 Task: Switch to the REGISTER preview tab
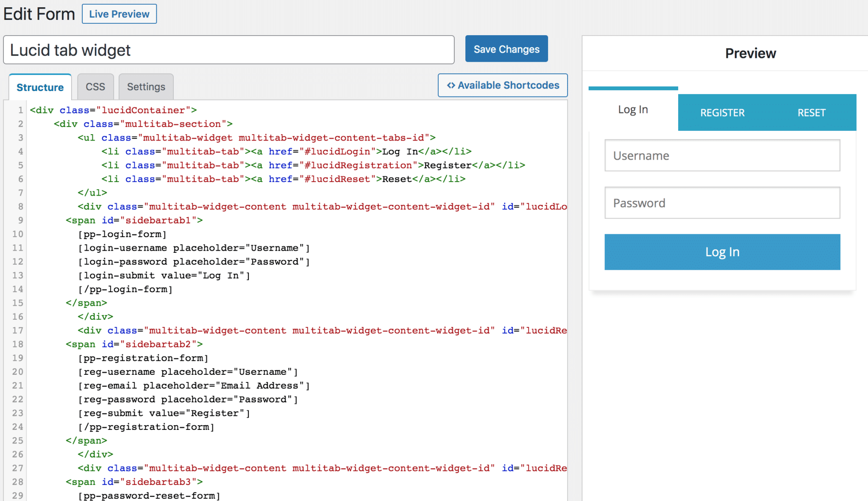(x=722, y=113)
